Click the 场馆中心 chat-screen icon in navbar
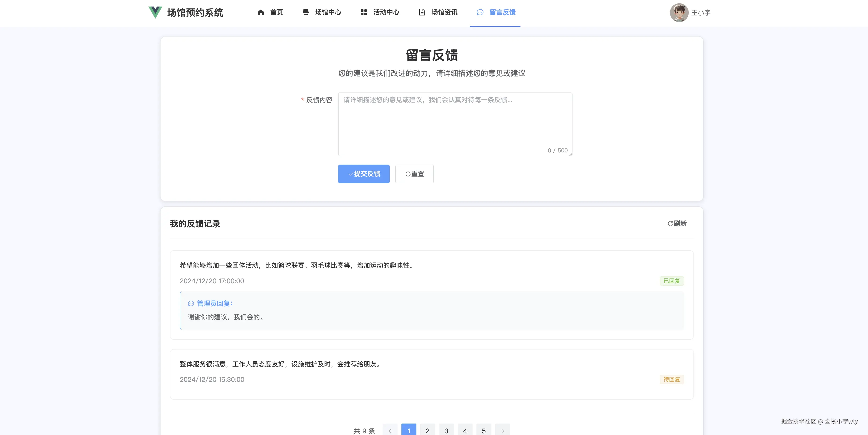The height and width of the screenshot is (435, 868). click(x=306, y=12)
